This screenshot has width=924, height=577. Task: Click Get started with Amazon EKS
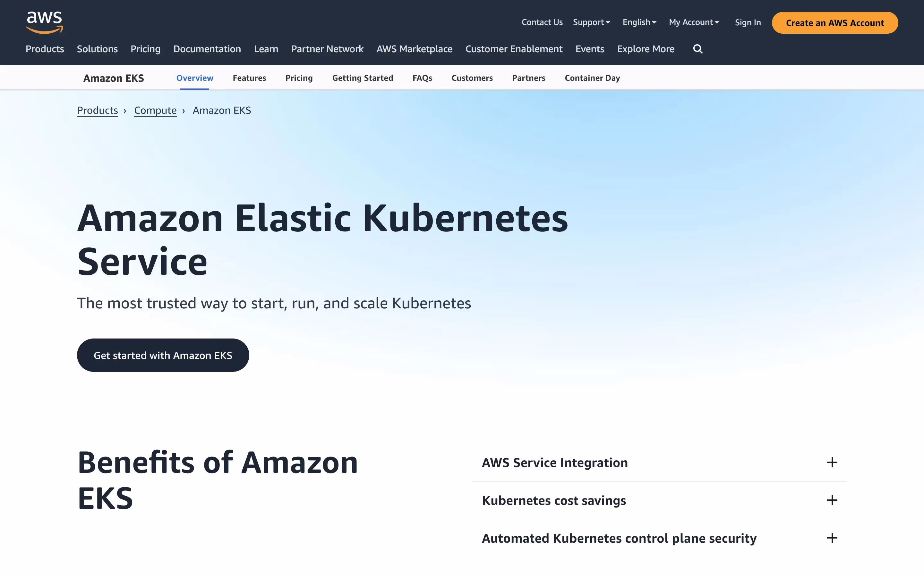[163, 355]
